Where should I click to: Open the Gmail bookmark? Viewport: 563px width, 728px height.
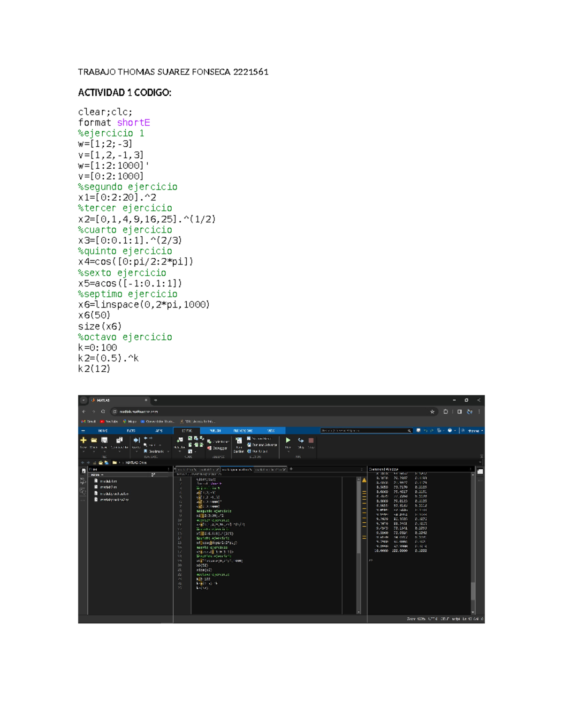click(x=89, y=421)
